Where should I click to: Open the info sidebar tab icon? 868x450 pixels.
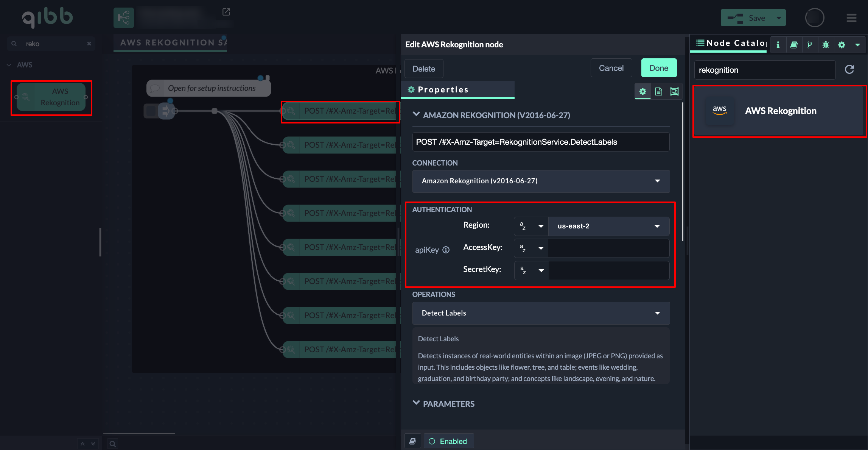(778, 45)
